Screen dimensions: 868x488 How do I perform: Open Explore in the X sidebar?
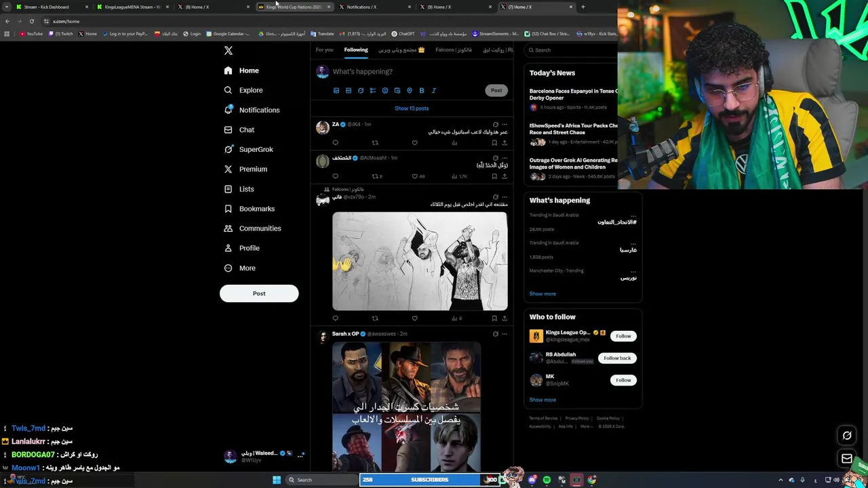tap(243, 90)
